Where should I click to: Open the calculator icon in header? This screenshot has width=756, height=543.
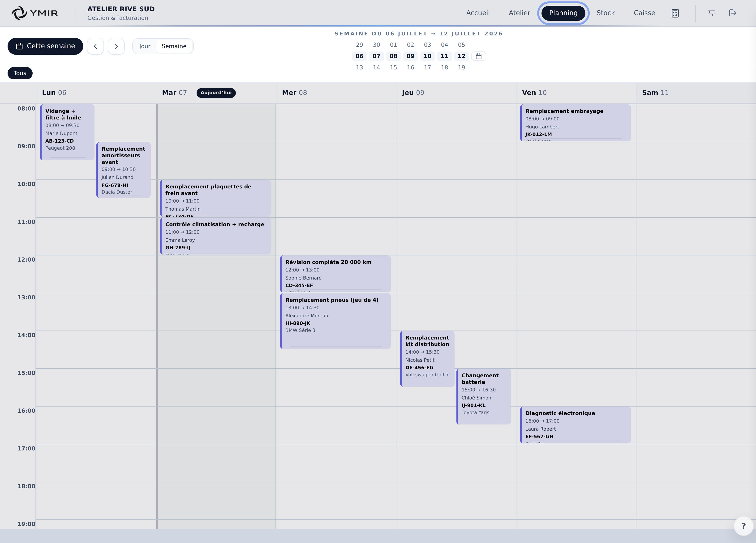pyautogui.click(x=675, y=13)
